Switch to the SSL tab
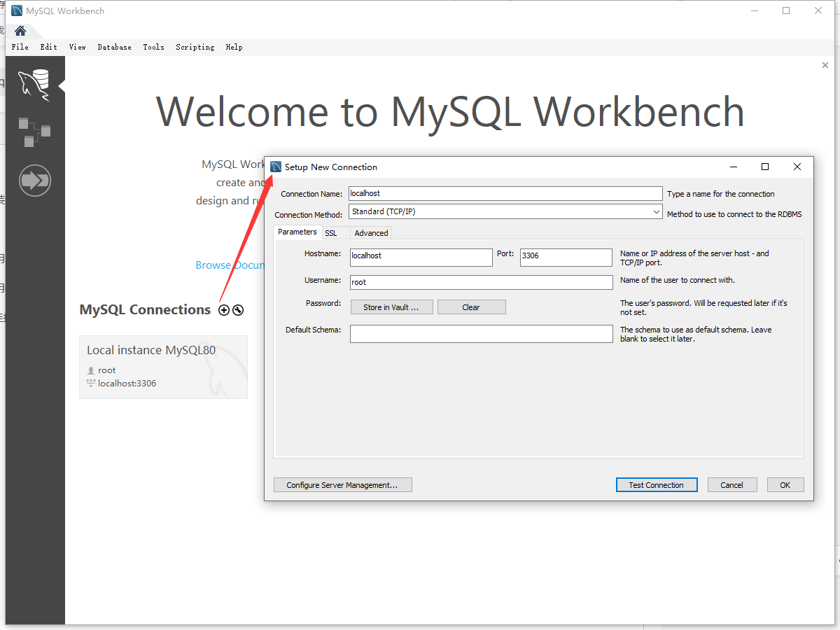 pos(332,232)
